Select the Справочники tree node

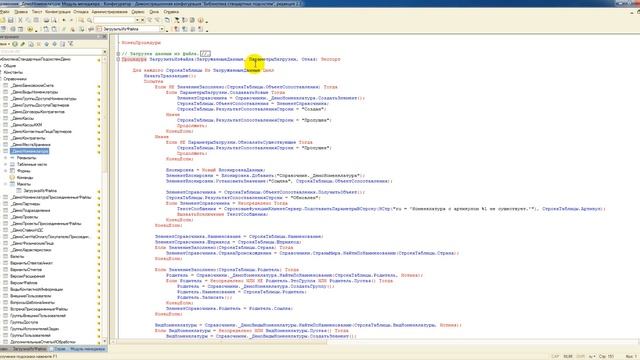[x=15, y=79]
